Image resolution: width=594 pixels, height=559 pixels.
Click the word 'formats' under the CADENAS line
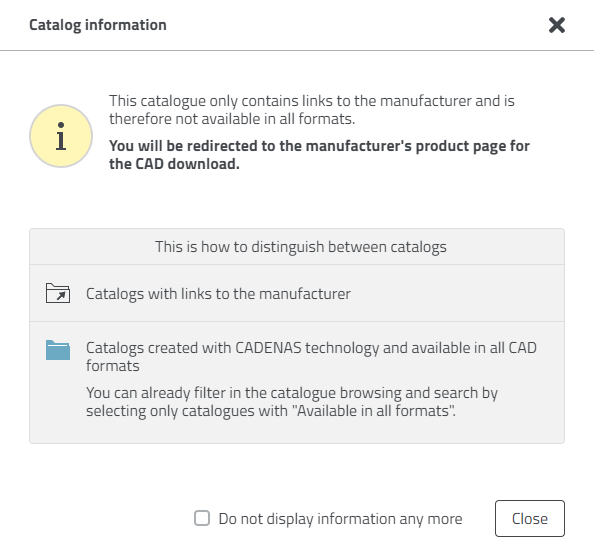click(113, 366)
